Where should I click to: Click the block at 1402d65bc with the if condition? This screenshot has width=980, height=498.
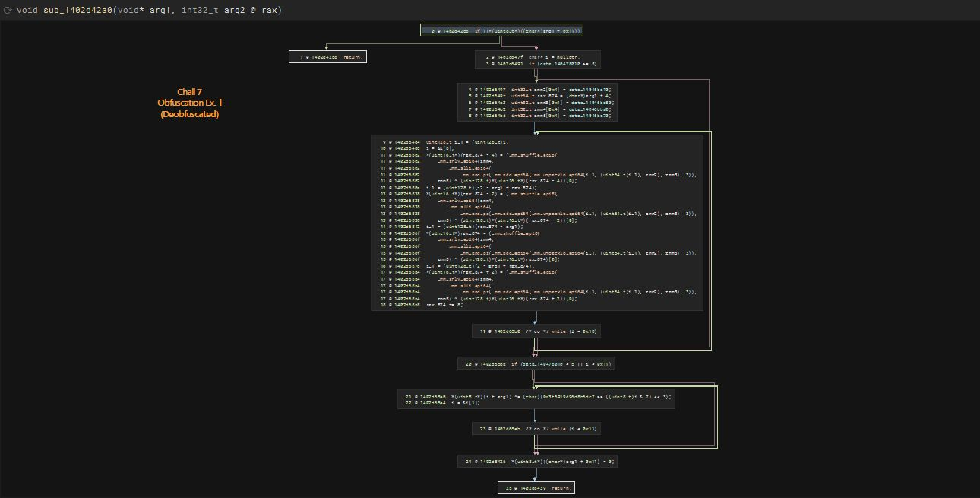(x=535, y=364)
